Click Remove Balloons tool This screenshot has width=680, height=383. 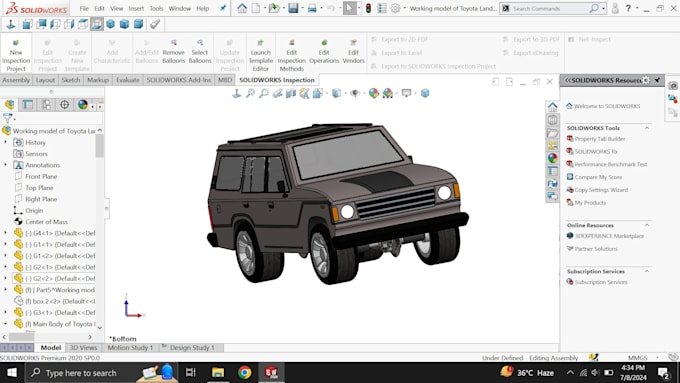pos(173,52)
